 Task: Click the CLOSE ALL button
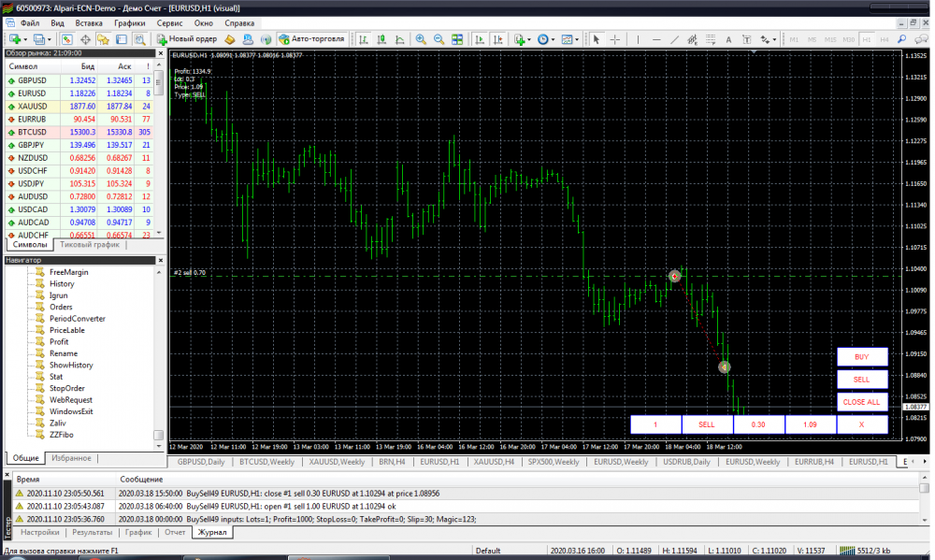click(x=862, y=402)
